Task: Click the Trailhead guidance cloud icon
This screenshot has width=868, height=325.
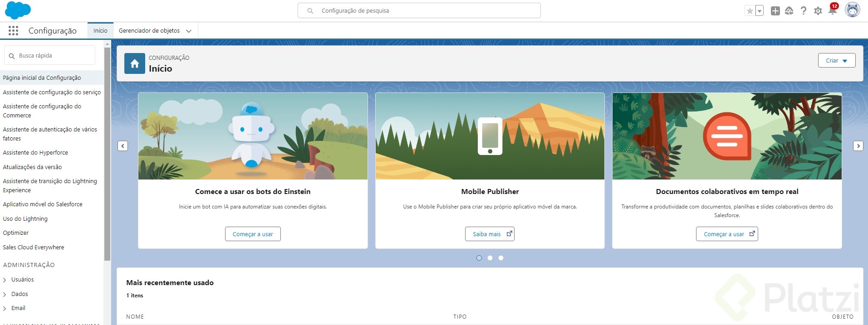Action: [789, 11]
